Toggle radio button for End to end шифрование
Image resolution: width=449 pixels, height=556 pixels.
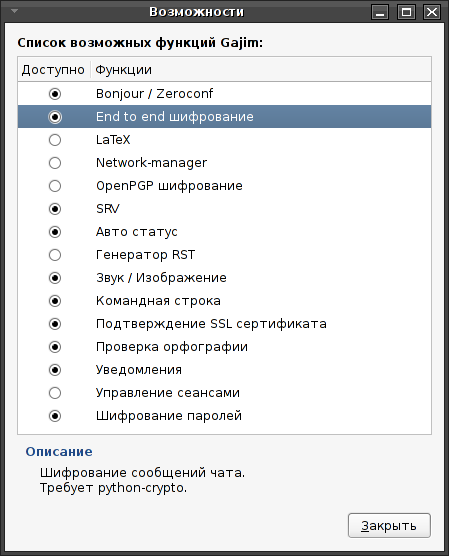55,117
